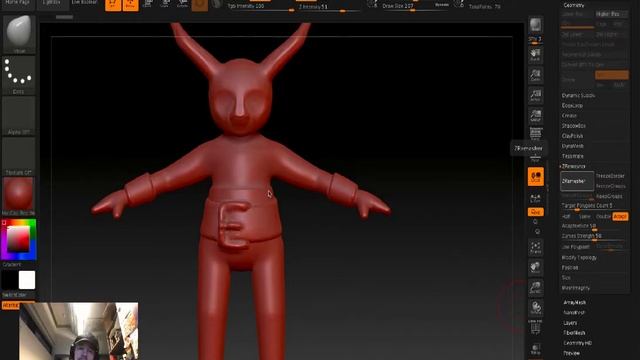Screen dimensions: 640x360
Task: Toggle the orange XYZ rotation button
Action: 536,212
